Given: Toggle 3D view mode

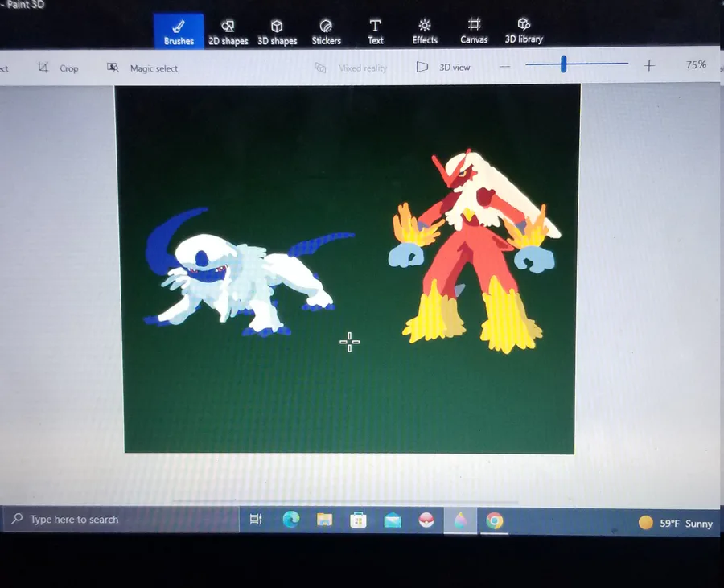Looking at the screenshot, I should coord(443,67).
